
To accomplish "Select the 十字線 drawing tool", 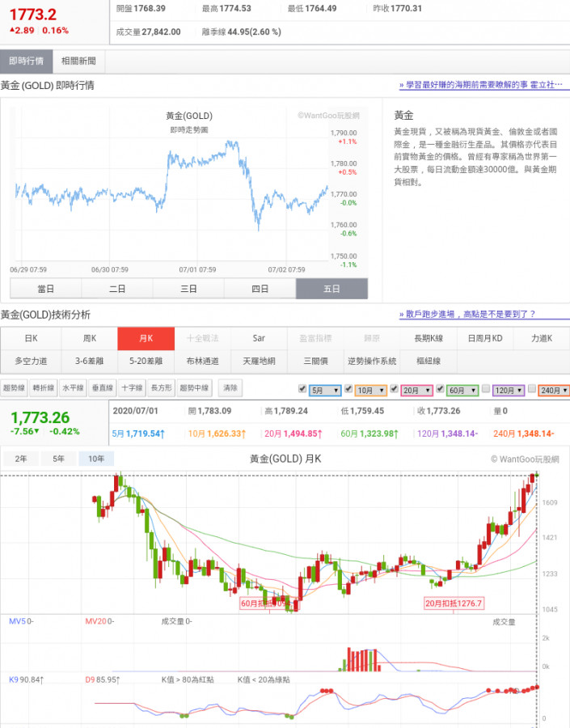I will pyautogui.click(x=133, y=387).
